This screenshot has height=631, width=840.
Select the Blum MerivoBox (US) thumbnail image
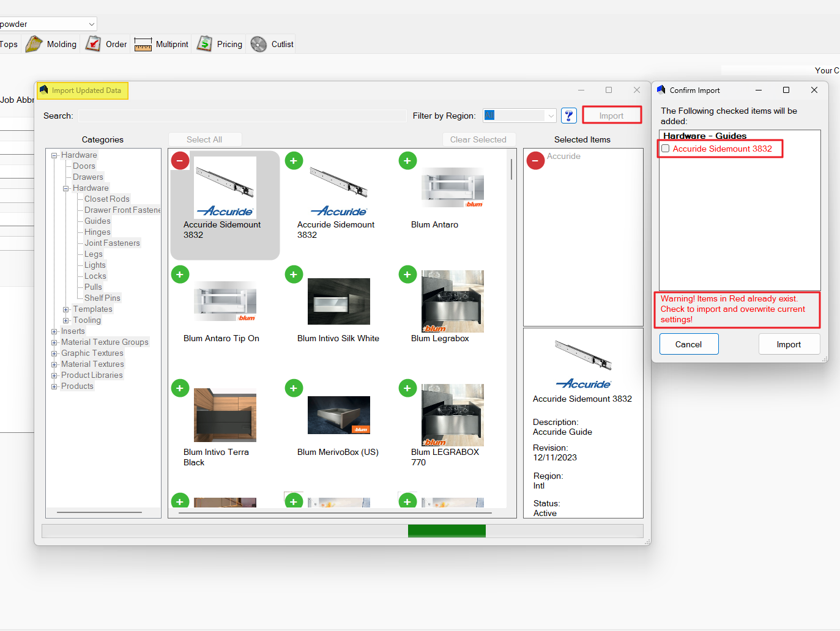pyautogui.click(x=339, y=415)
